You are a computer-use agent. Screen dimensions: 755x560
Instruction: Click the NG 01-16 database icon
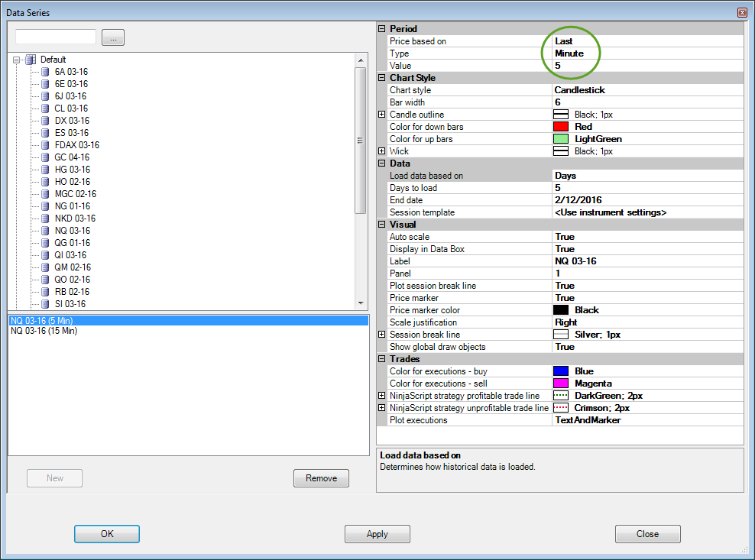click(45, 206)
